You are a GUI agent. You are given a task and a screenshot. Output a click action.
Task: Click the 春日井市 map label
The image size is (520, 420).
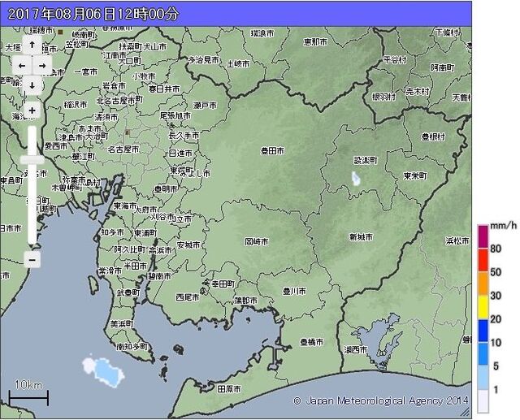(164, 89)
